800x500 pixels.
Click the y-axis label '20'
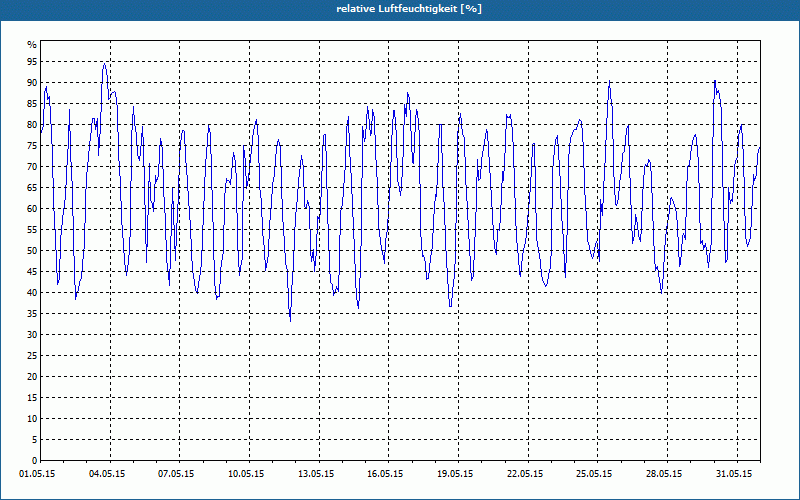[x=32, y=377]
